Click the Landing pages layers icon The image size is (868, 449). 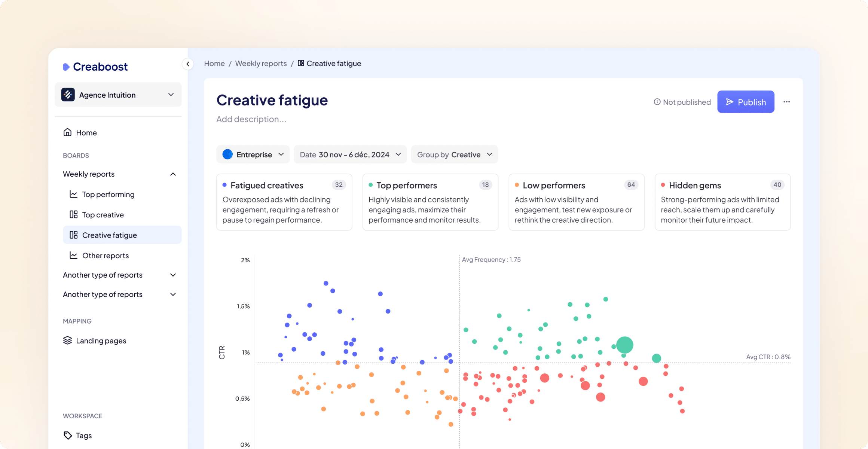67,340
